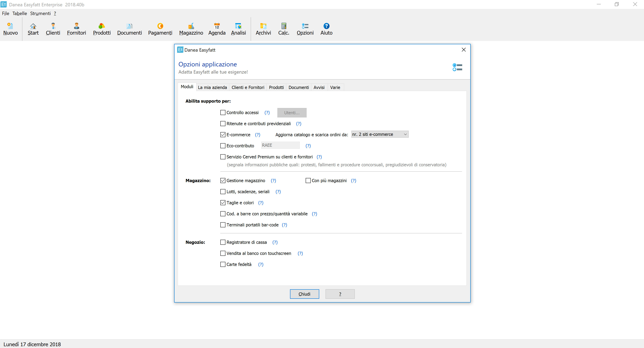Open the Strumenti menu
Image resolution: width=644 pixels, height=348 pixels.
point(40,13)
